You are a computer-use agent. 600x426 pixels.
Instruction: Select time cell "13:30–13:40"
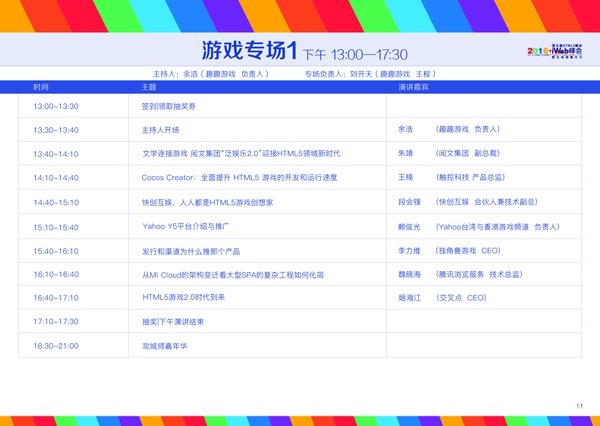click(x=56, y=130)
